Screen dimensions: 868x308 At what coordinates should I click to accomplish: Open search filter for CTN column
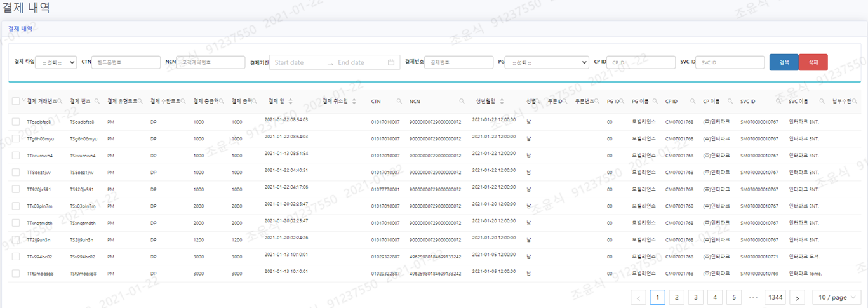[399, 101]
